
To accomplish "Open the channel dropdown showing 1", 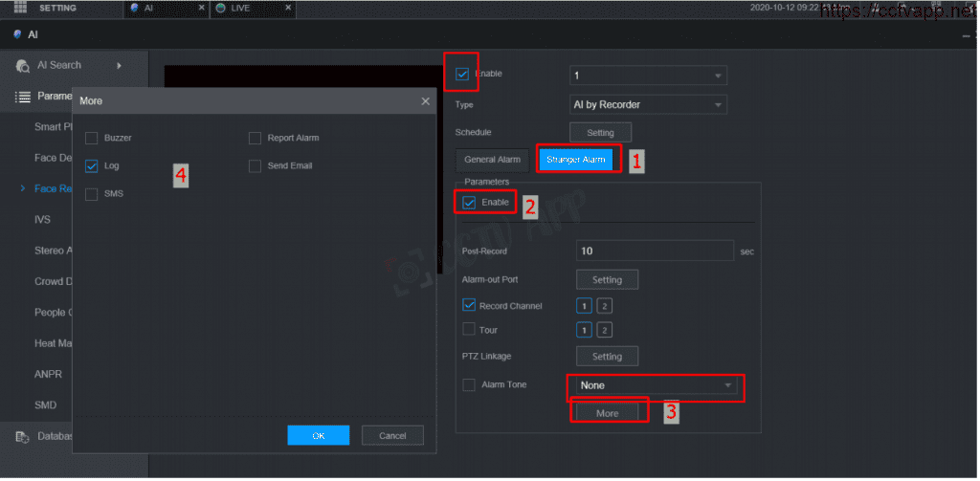I will [x=648, y=76].
